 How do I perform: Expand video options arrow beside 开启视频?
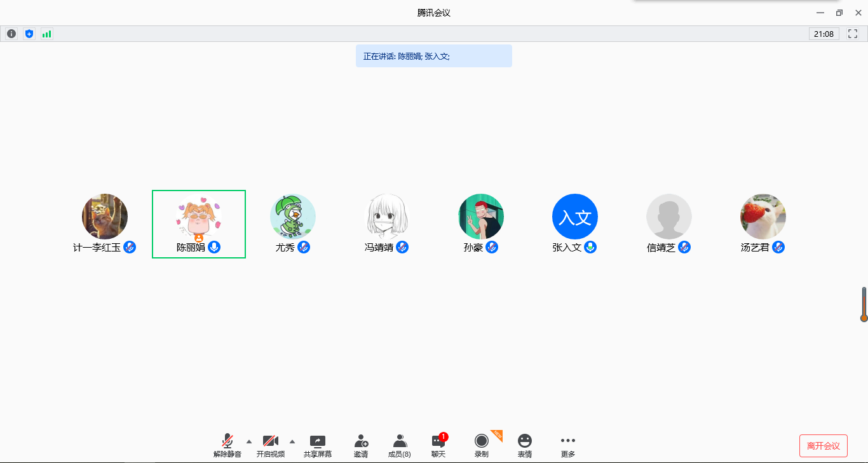pyautogui.click(x=292, y=441)
